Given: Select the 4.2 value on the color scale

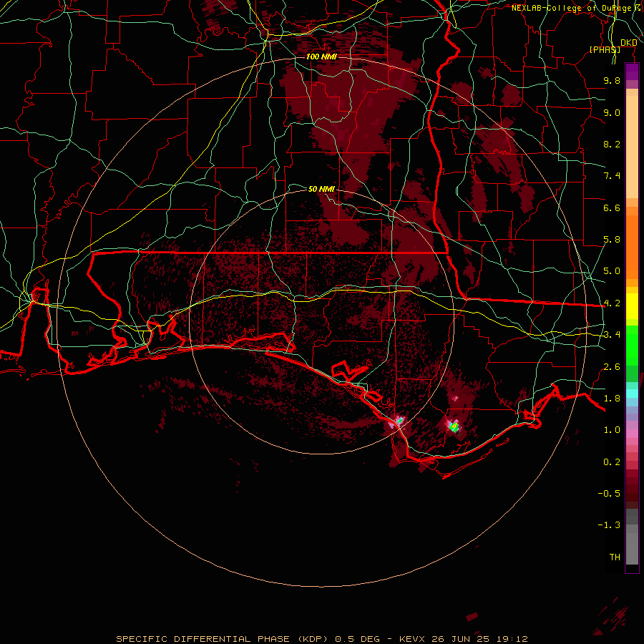Looking at the screenshot, I should pyautogui.click(x=612, y=303).
